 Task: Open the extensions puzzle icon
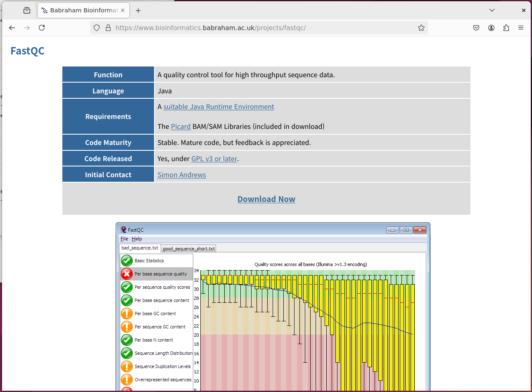point(506,28)
